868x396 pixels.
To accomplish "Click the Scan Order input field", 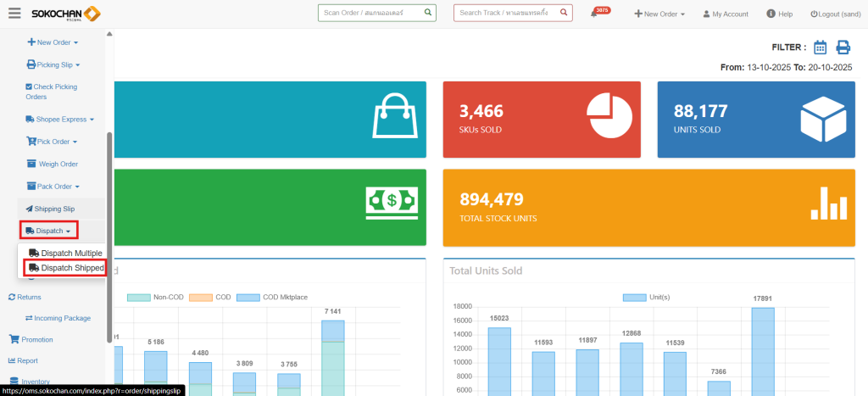I will 370,14.
